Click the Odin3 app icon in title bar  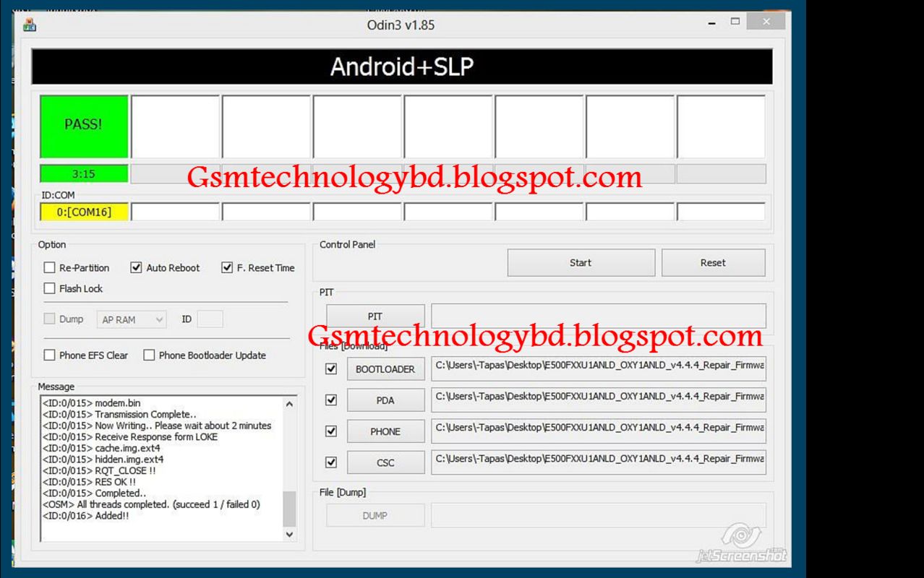point(30,25)
